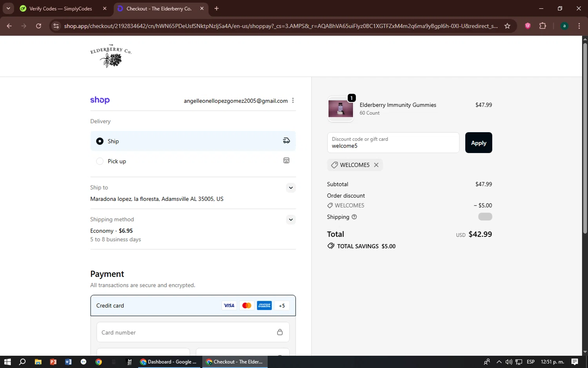Click the delivery truck icon in Ship row
This screenshot has width=588, height=368.
click(x=287, y=140)
